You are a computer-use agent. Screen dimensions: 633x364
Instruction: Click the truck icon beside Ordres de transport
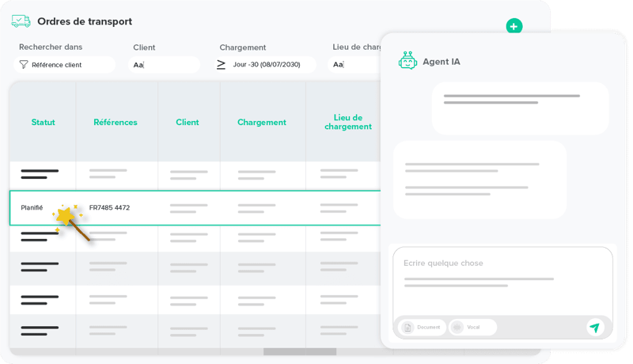pos(21,21)
